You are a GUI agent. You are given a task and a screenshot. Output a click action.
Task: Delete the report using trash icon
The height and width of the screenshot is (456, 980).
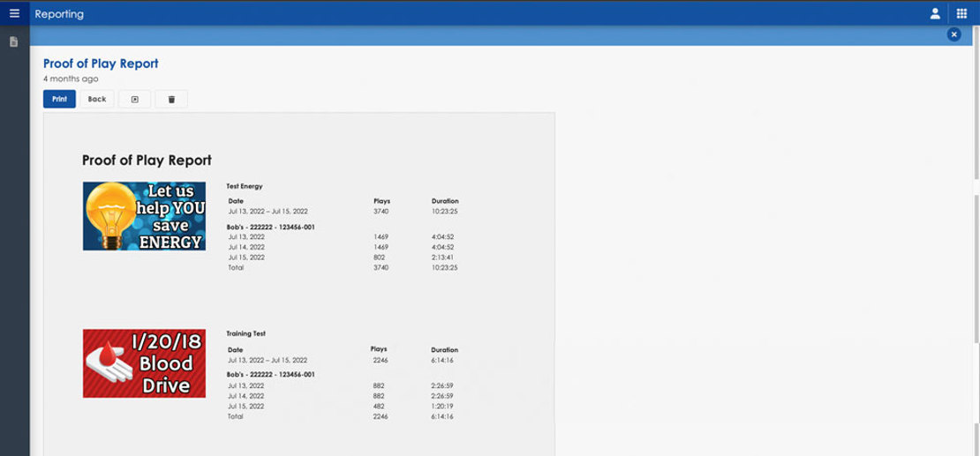tap(171, 99)
